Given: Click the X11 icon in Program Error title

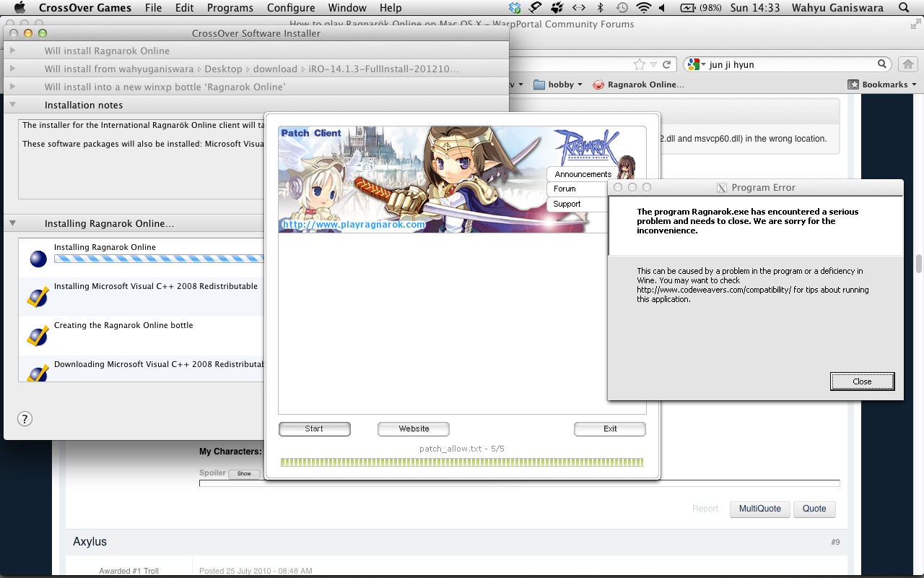Looking at the screenshot, I should click(x=721, y=188).
